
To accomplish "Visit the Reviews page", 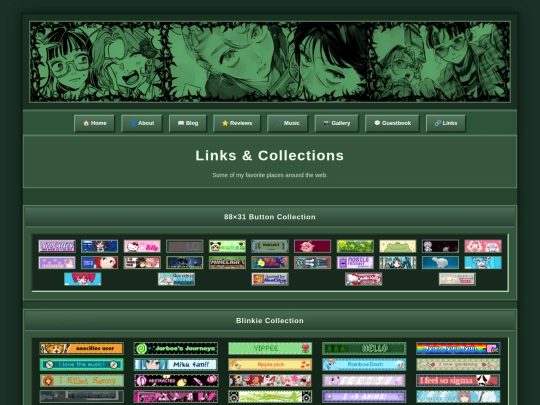I will [x=237, y=123].
